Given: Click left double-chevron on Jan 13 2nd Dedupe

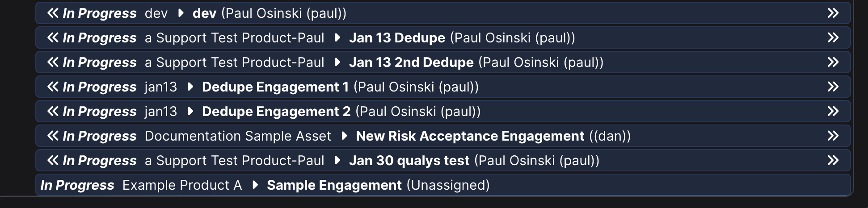Looking at the screenshot, I should pyautogui.click(x=53, y=62).
